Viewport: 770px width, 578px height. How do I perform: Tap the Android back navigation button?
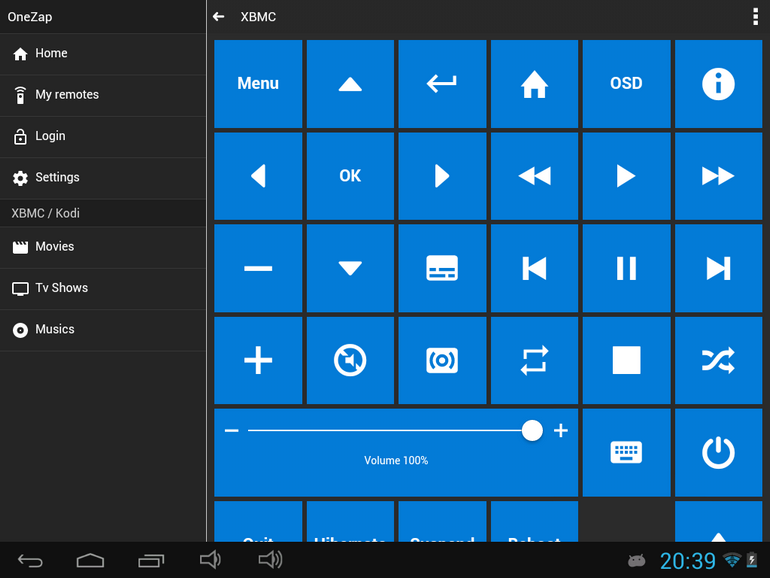[30, 560]
